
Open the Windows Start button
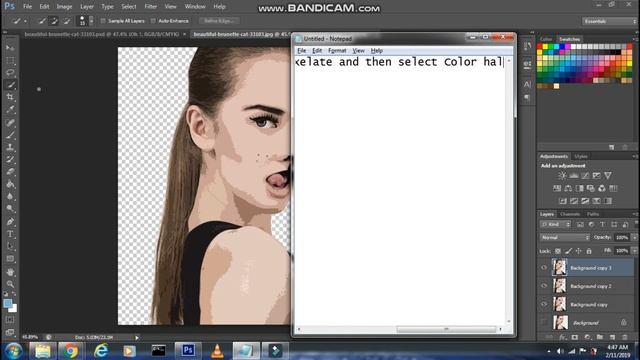click(x=13, y=351)
